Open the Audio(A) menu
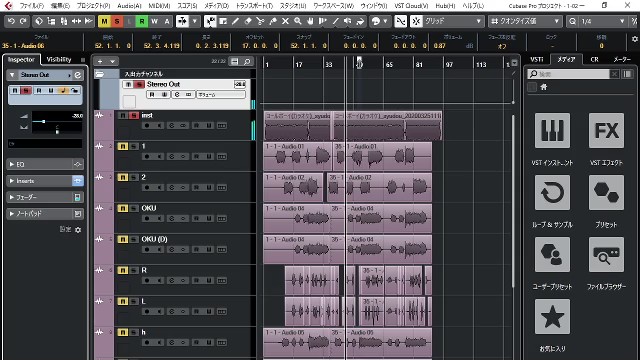This screenshot has height=360, width=640. [x=129, y=6]
